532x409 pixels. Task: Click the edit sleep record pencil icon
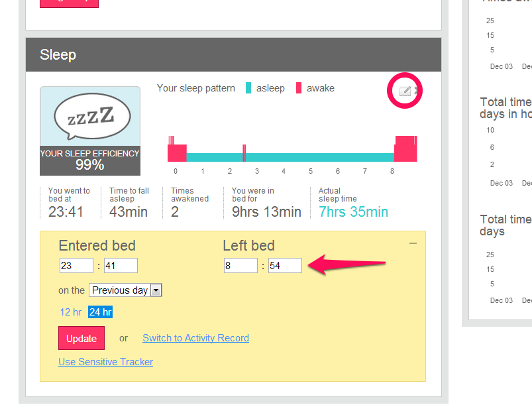pos(405,91)
